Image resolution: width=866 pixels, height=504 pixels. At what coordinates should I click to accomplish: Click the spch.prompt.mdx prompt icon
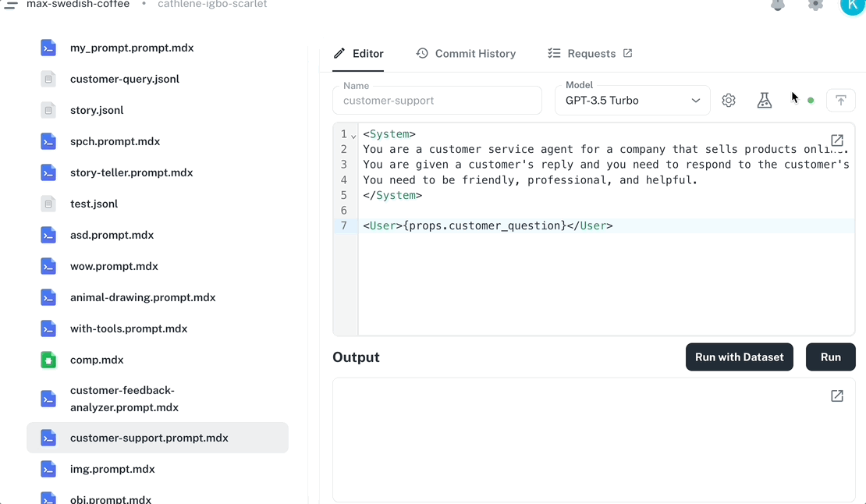click(48, 141)
